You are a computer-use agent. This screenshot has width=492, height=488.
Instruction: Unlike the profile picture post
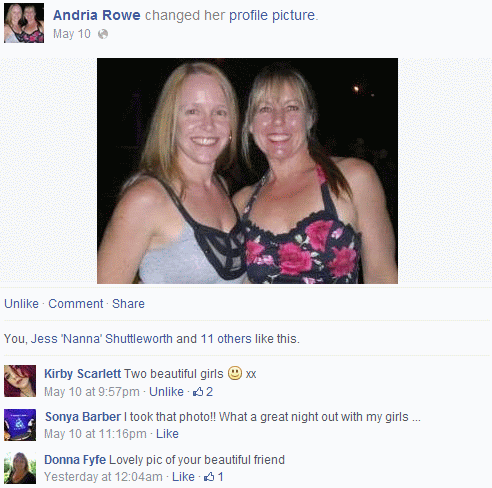[x=21, y=304]
